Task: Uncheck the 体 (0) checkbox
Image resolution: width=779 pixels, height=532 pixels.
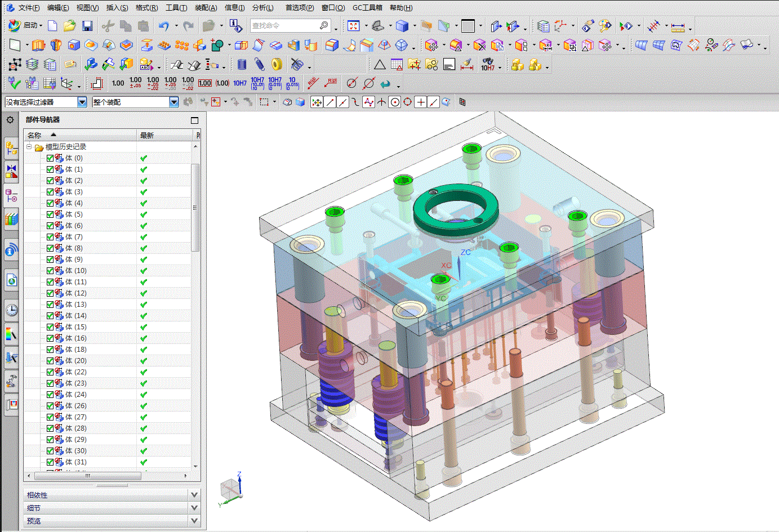Action: click(x=50, y=158)
